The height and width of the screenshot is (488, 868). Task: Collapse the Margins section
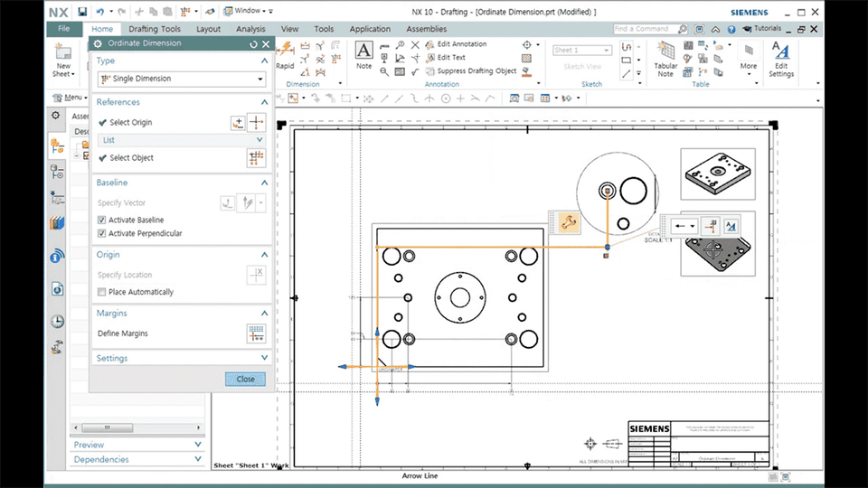(x=264, y=314)
